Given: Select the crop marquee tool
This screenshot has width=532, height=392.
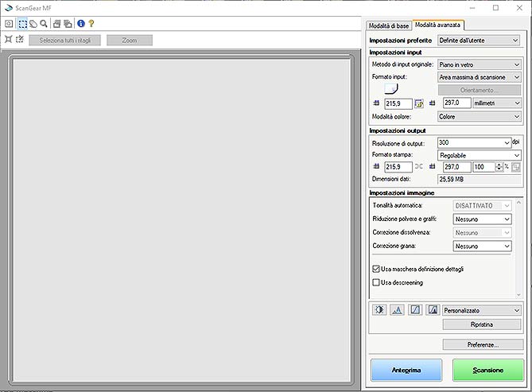Looking at the screenshot, I should tap(22, 24).
